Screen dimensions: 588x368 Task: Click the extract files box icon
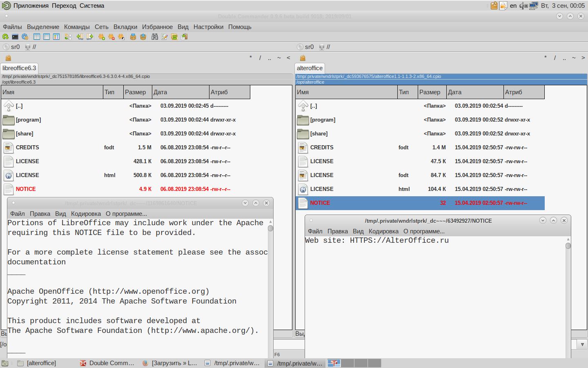pos(143,37)
